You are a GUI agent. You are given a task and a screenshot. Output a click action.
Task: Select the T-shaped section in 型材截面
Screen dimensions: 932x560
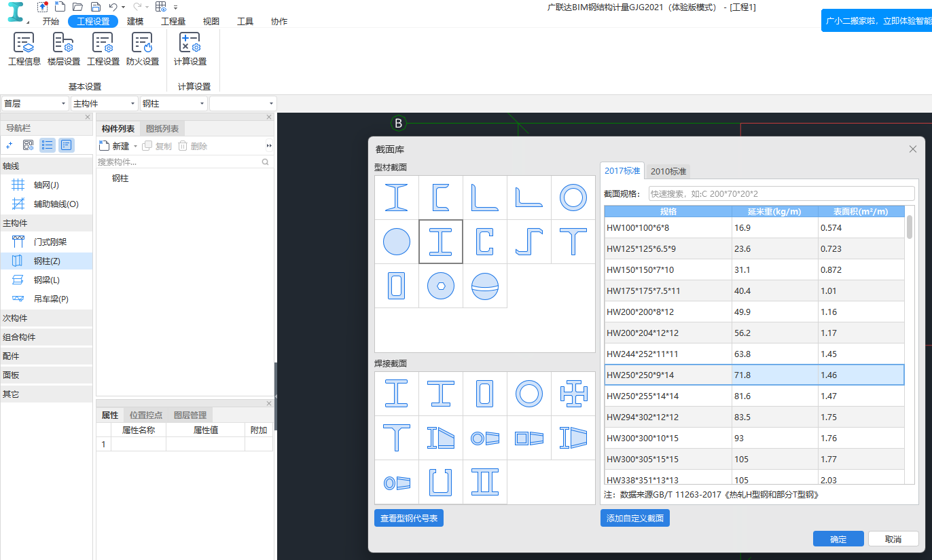(573, 242)
